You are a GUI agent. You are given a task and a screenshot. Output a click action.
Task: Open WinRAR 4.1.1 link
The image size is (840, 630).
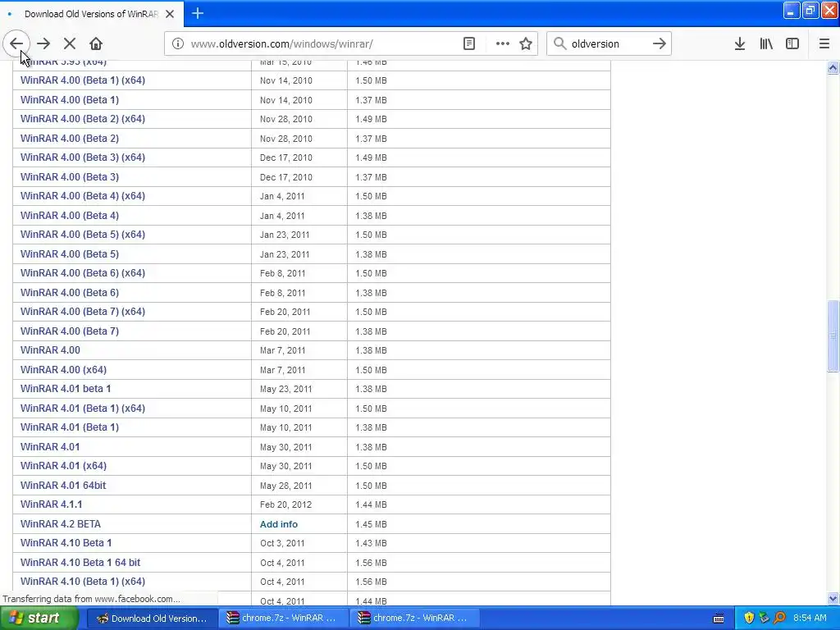[x=52, y=504]
